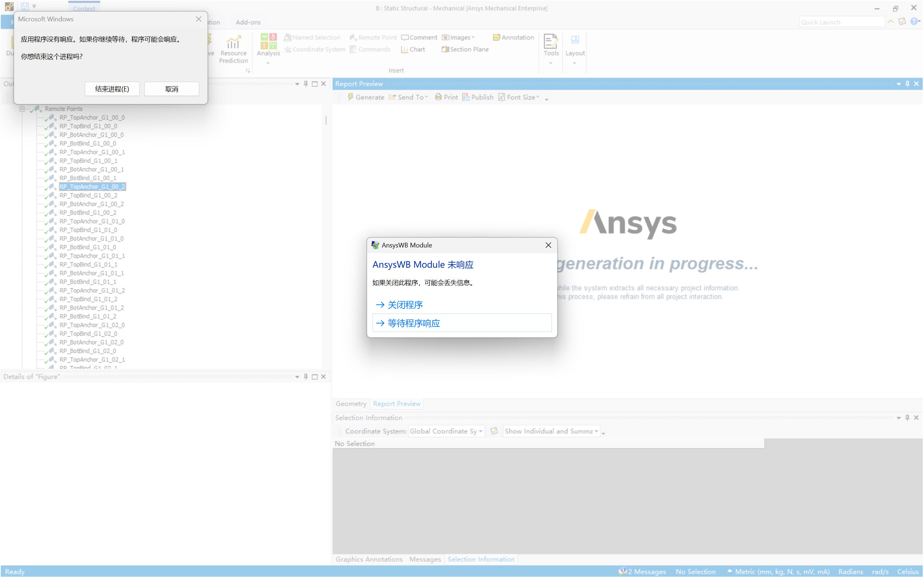Insert a Commands object

370,49
